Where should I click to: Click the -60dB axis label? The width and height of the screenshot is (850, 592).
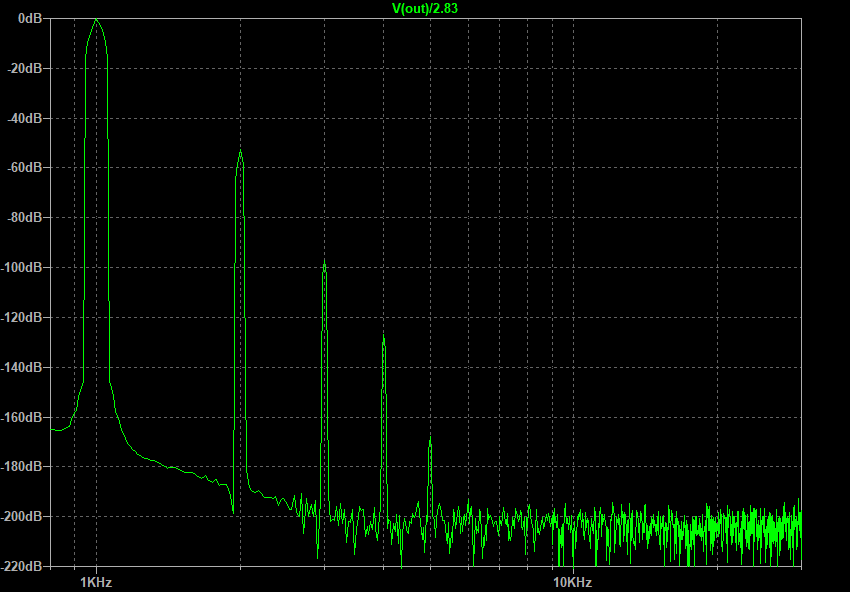pos(24,168)
